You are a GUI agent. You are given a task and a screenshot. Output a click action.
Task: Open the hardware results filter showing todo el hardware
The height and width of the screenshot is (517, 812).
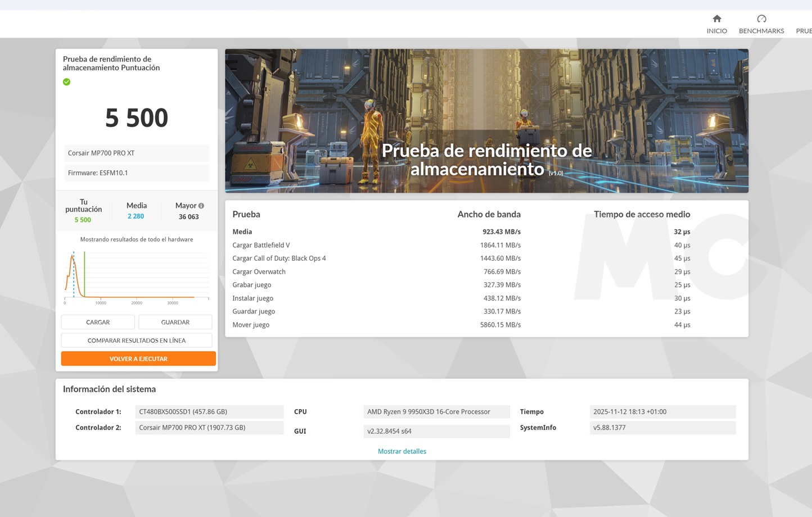tap(136, 239)
